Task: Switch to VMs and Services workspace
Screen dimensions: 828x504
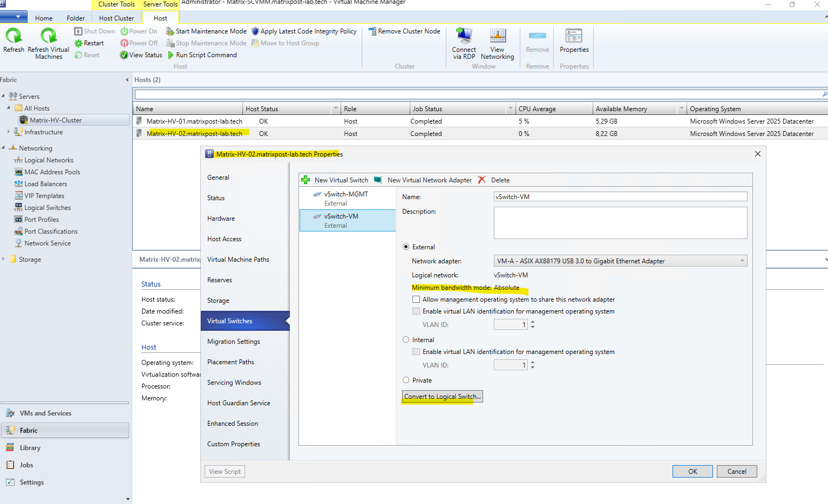Action: pyautogui.click(x=65, y=413)
